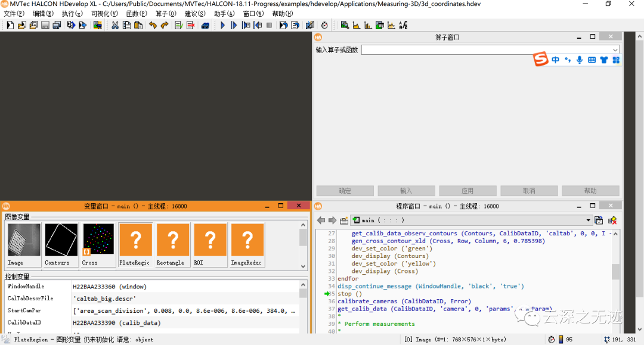Toggle the Sogou soft keyboard icon

click(x=592, y=60)
